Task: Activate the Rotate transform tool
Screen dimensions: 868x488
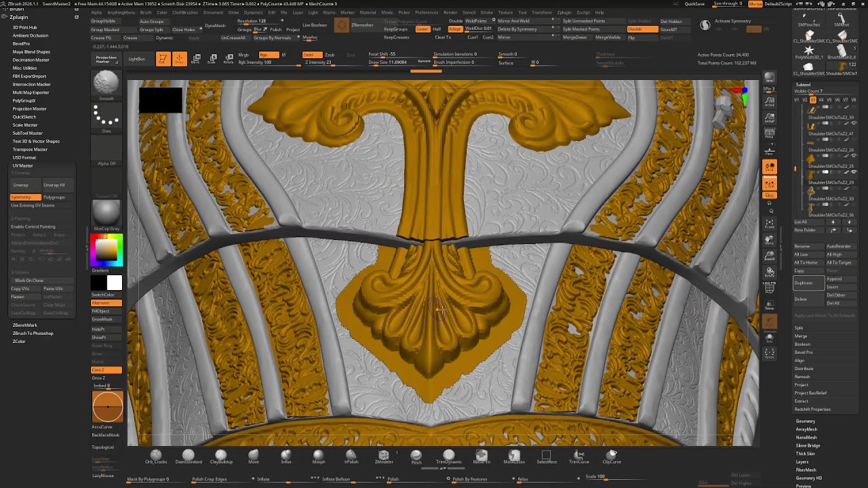Action: click(229, 59)
